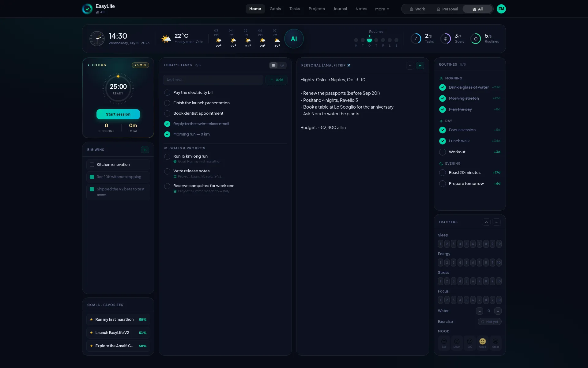
Task: Check off Pay the electricity bill
Action: coord(167,93)
